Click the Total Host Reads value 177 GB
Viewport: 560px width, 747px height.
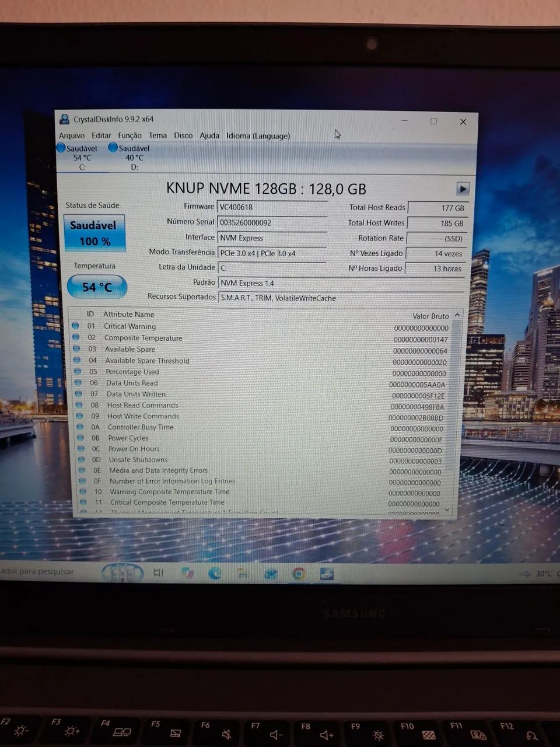click(x=437, y=208)
